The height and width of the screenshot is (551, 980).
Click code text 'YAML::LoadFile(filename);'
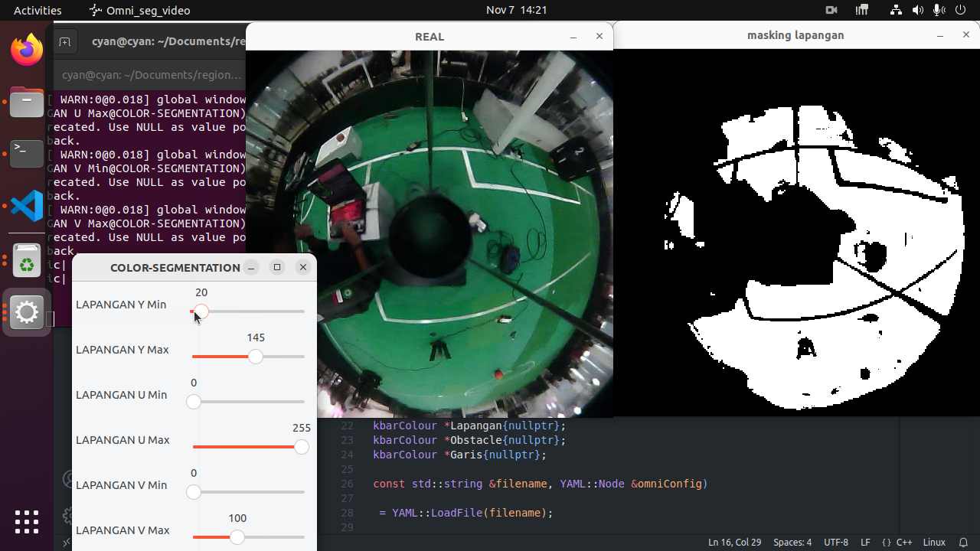coord(472,513)
